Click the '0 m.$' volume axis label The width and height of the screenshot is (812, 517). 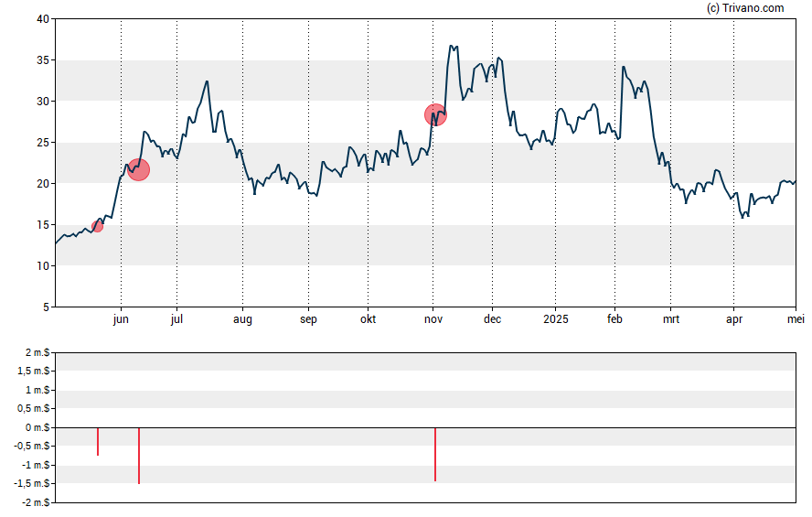(x=37, y=427)
